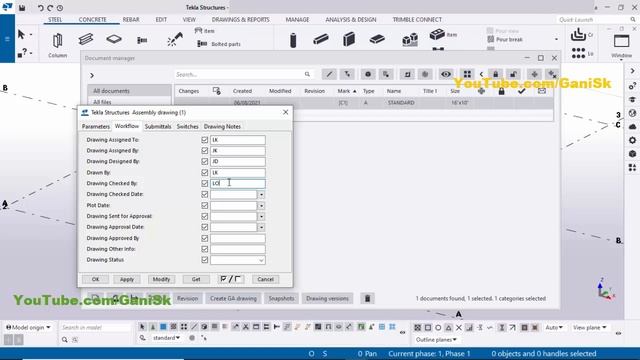The image size is (640, 360).
Task: Click the save icon in title bar
Action: [22, 8]
